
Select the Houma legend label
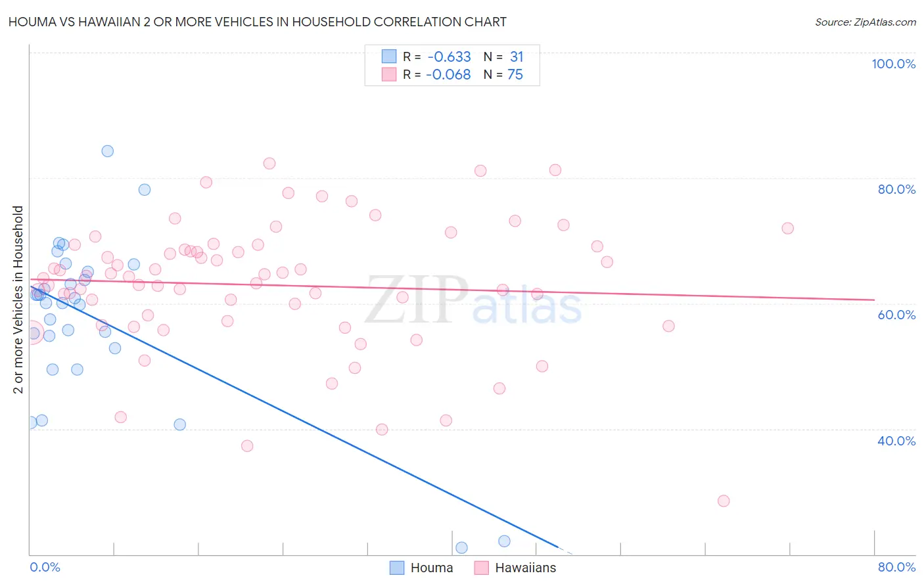pos(432,568)
